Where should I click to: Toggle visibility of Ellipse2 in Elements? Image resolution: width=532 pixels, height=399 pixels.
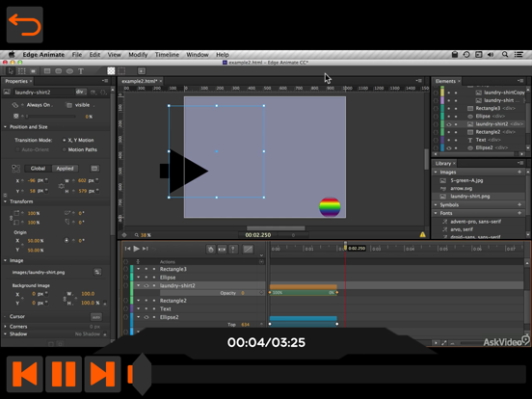point(448,147)
